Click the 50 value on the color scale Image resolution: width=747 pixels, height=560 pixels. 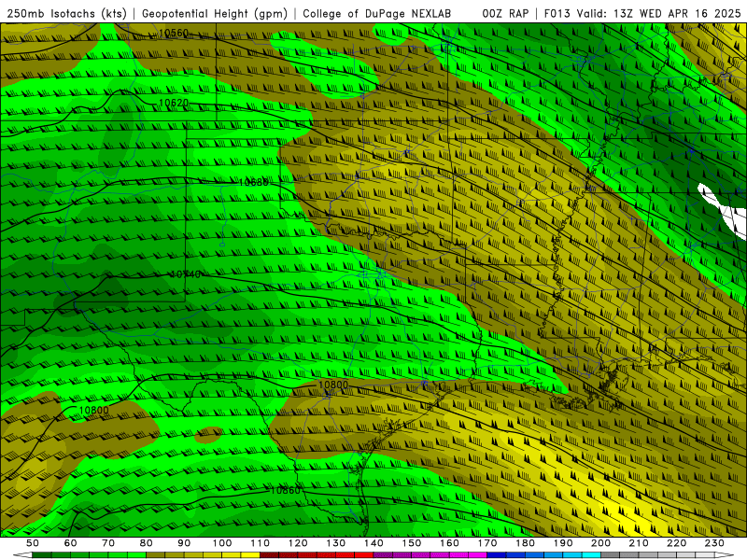pyautogui.click(x=33, y=543)
